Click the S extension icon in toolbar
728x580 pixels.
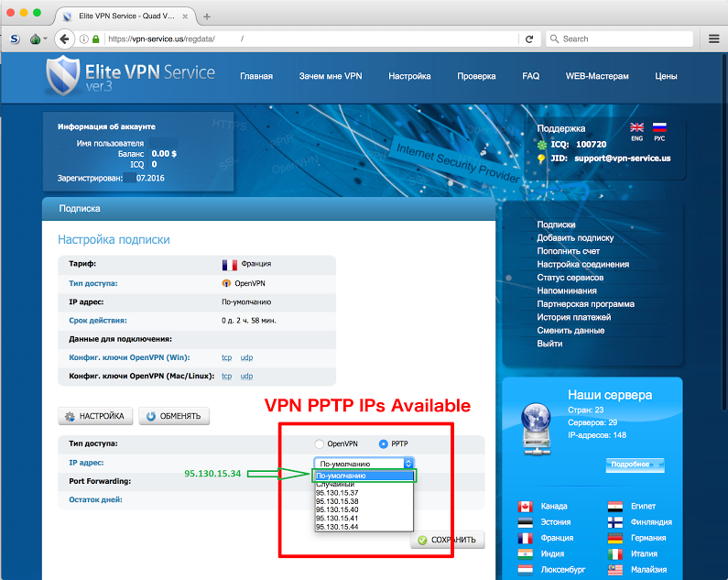[15, 39]
